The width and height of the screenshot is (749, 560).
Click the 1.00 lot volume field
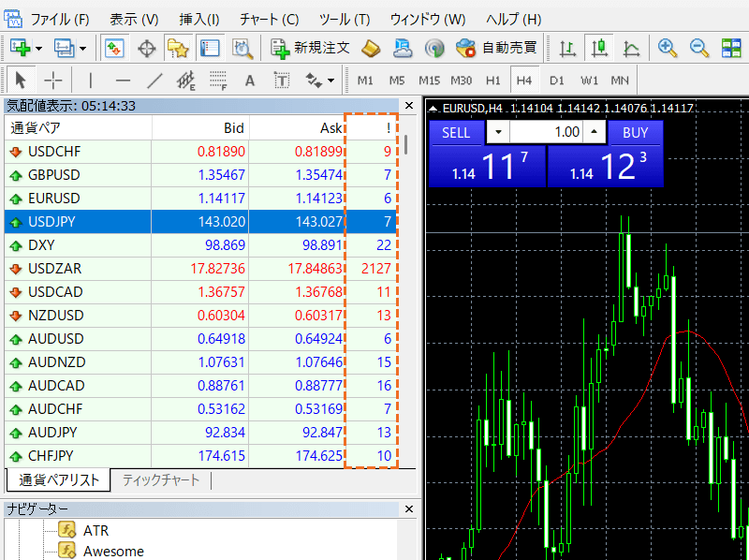546,132
